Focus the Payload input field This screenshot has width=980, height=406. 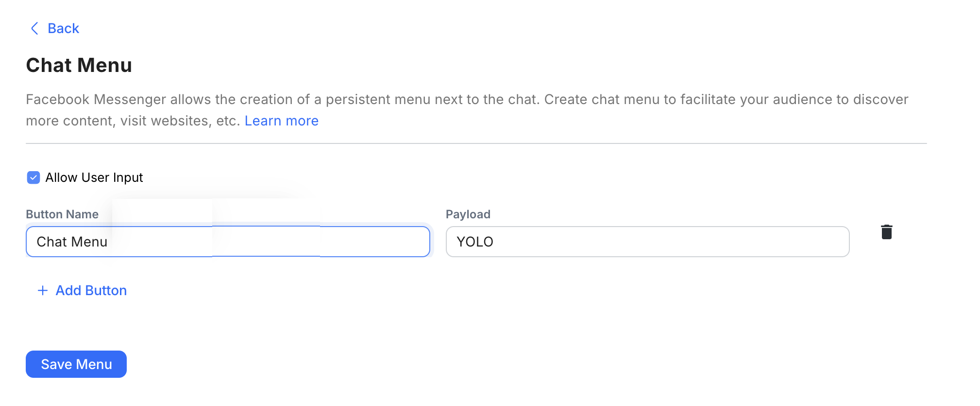647,242
